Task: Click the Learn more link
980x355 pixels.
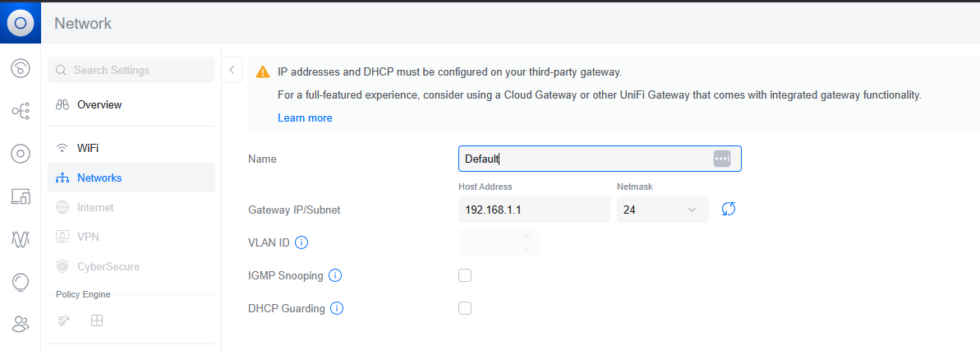Action: (305, 118)
